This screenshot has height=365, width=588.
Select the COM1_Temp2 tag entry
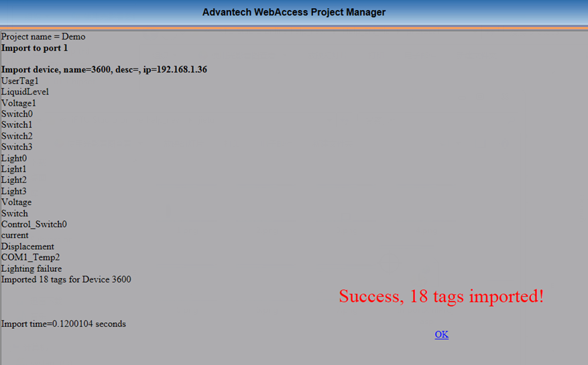click(31, 257)
